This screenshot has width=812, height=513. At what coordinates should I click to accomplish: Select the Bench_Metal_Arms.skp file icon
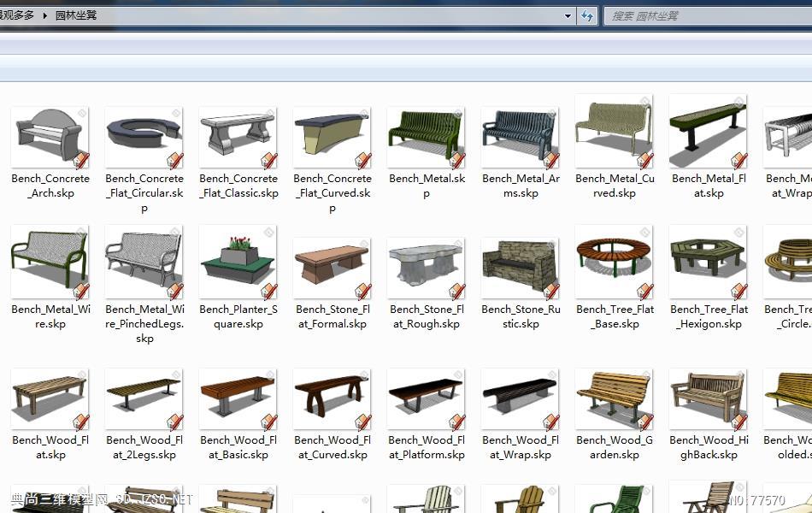pyautogui.click(x=521, y=138)
